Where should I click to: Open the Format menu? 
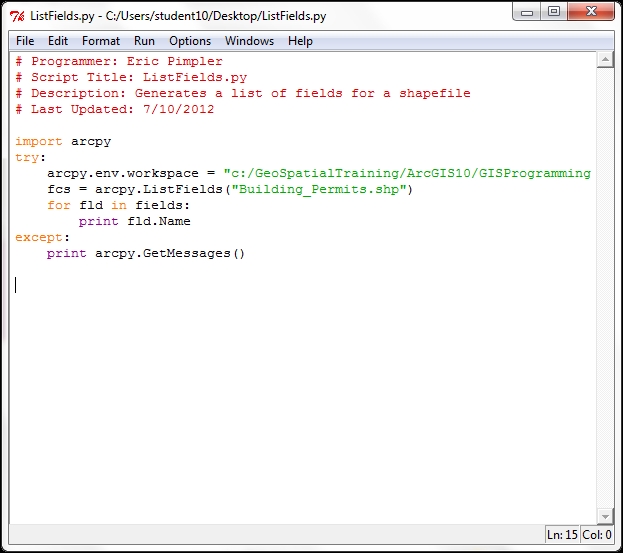(x=101, y=41)
